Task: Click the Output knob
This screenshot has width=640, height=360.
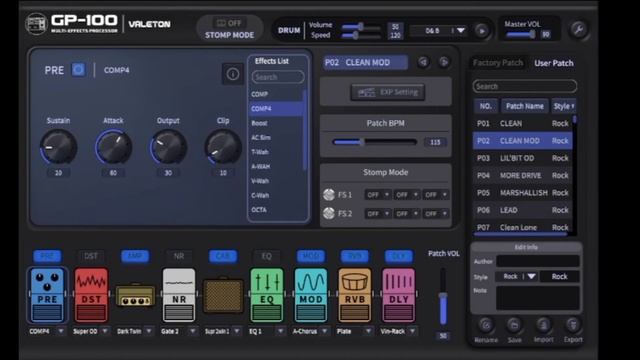Action: coord(168,147)
